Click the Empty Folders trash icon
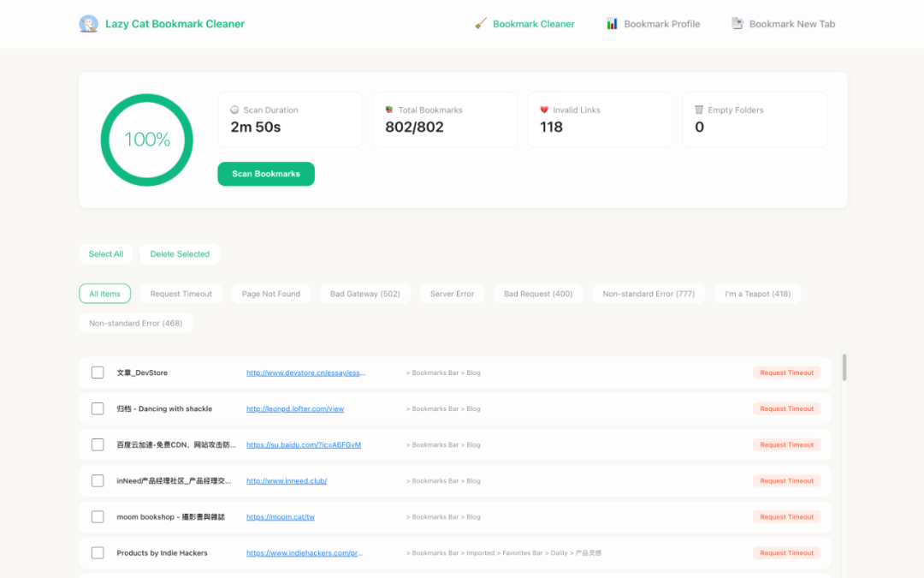 click(x=699, y=110)
